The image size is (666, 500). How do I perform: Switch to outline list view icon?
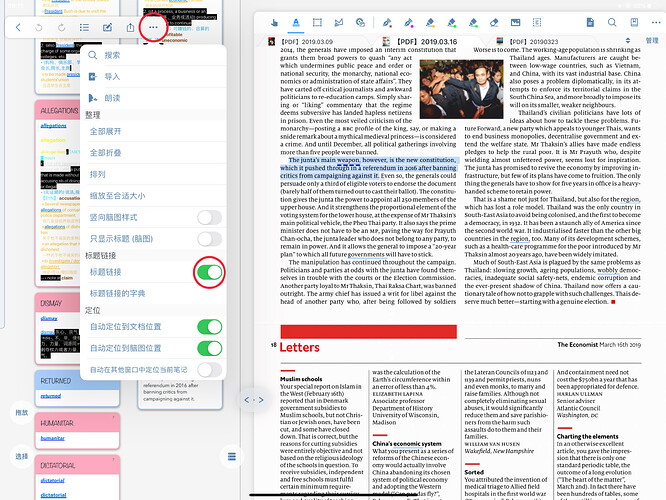pyautogui.click(x=84, y=28)
